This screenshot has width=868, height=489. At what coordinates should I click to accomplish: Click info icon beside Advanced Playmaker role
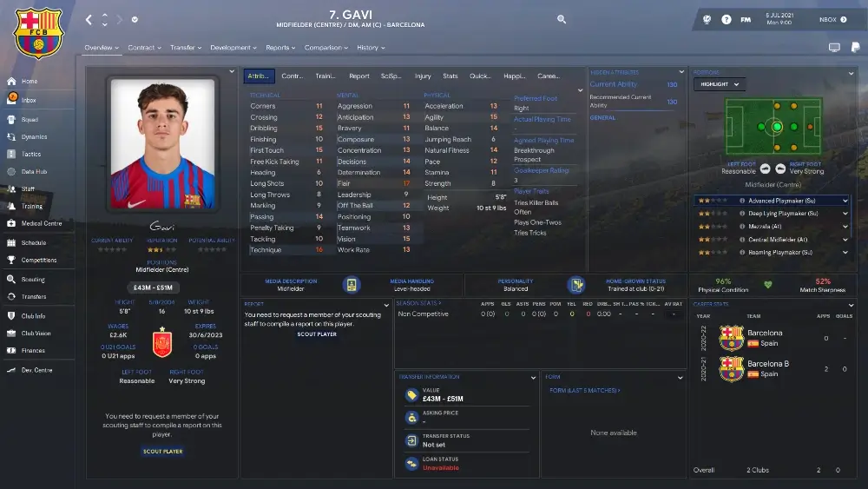pyautogui.click(x=742, y=201)
